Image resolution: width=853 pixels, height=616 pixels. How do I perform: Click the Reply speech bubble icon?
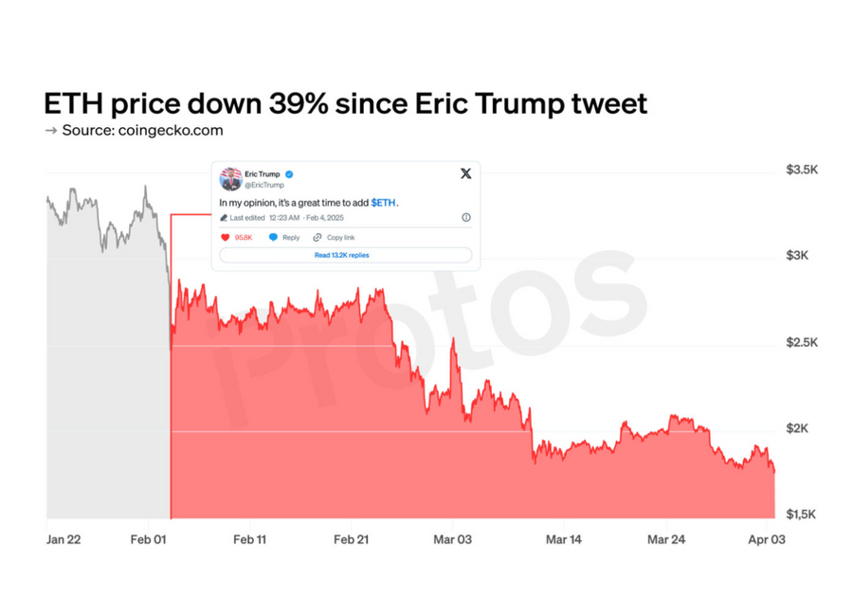point(273,237)
